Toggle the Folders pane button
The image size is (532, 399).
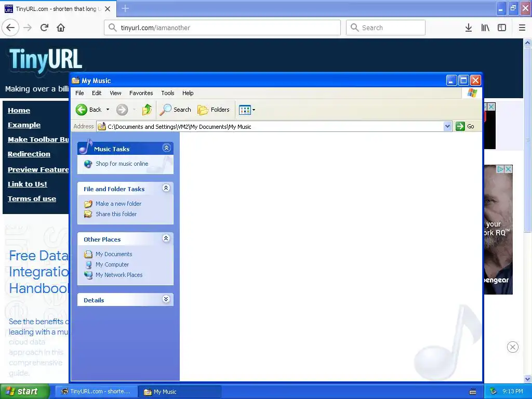(214, 110)
